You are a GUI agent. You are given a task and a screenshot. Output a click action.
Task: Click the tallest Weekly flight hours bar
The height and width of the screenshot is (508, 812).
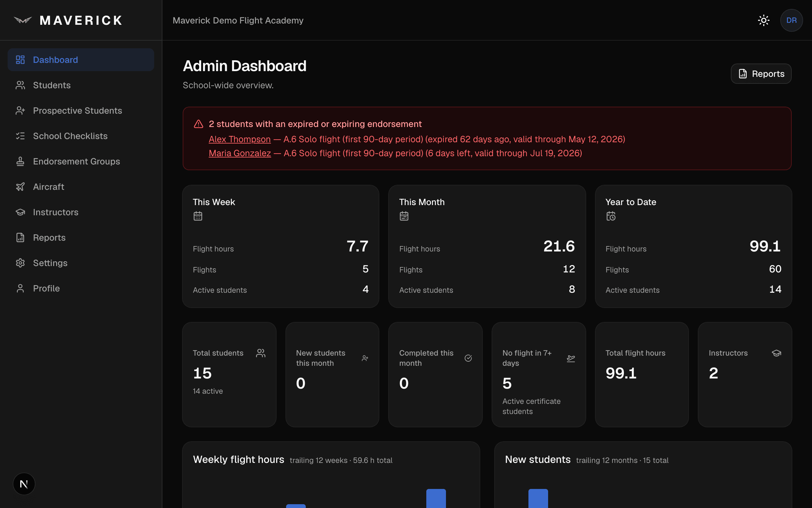click(436, 498)
